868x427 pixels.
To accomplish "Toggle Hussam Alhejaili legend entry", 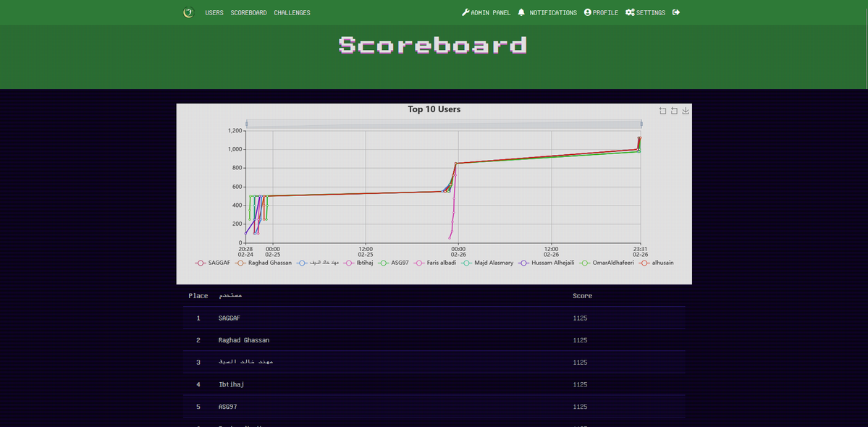I will point(547,263).
